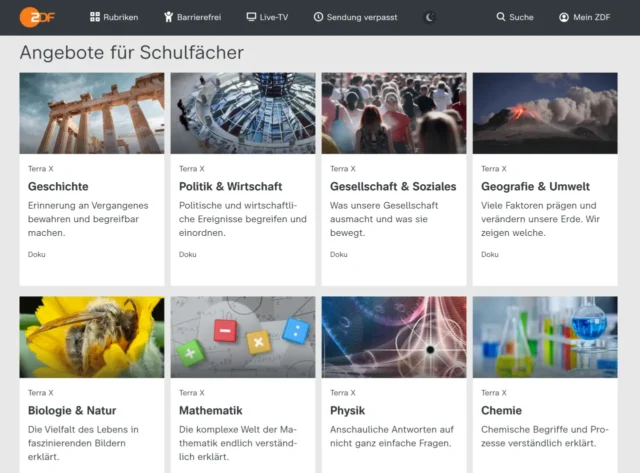Click the Suche magnifier icon
This screenshot has height=473, width=640.
[x=501, y=17]
